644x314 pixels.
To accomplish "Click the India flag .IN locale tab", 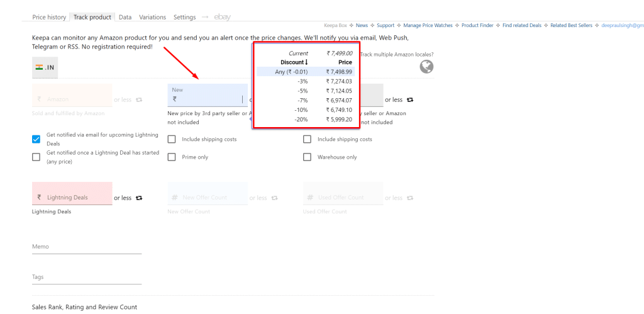I will pyautogui.click(x=45, y=67).
